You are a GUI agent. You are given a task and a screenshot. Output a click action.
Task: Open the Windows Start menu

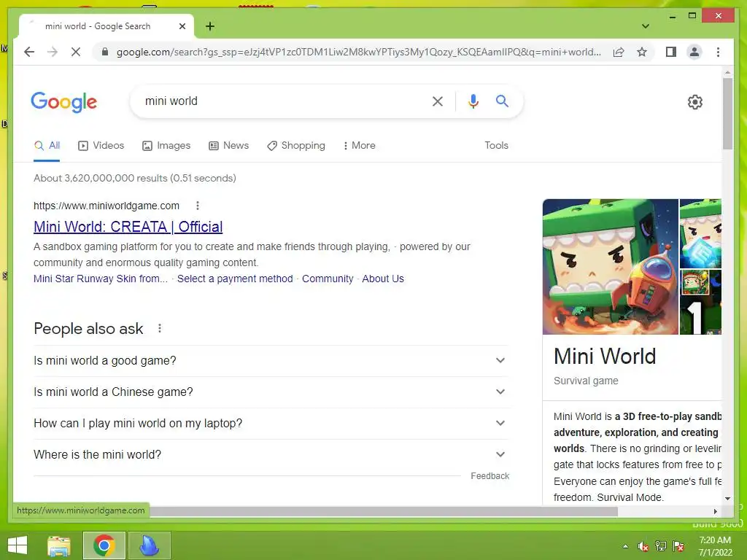click(x=18, y=545)
